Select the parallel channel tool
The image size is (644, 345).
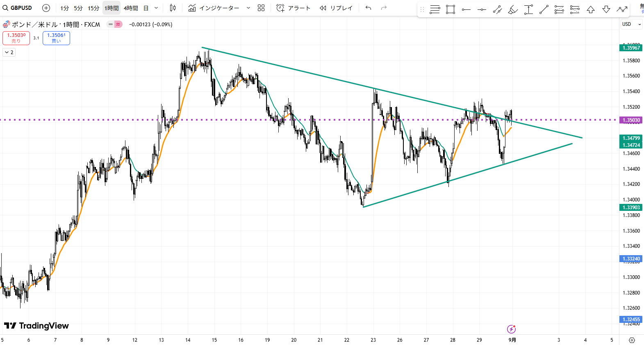tap(497, 9)
